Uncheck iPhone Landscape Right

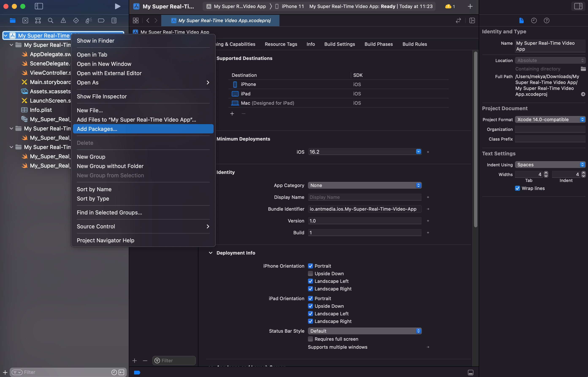coord(310,289)
